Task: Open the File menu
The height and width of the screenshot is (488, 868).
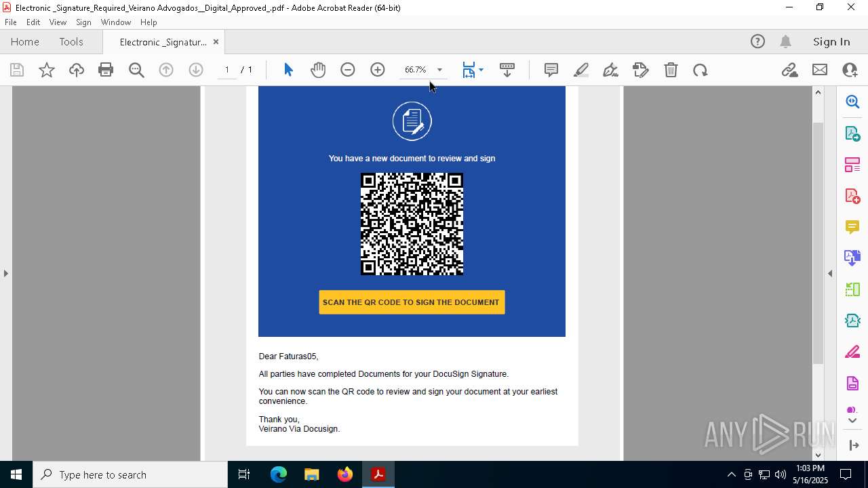Action: tap(11, 22)
